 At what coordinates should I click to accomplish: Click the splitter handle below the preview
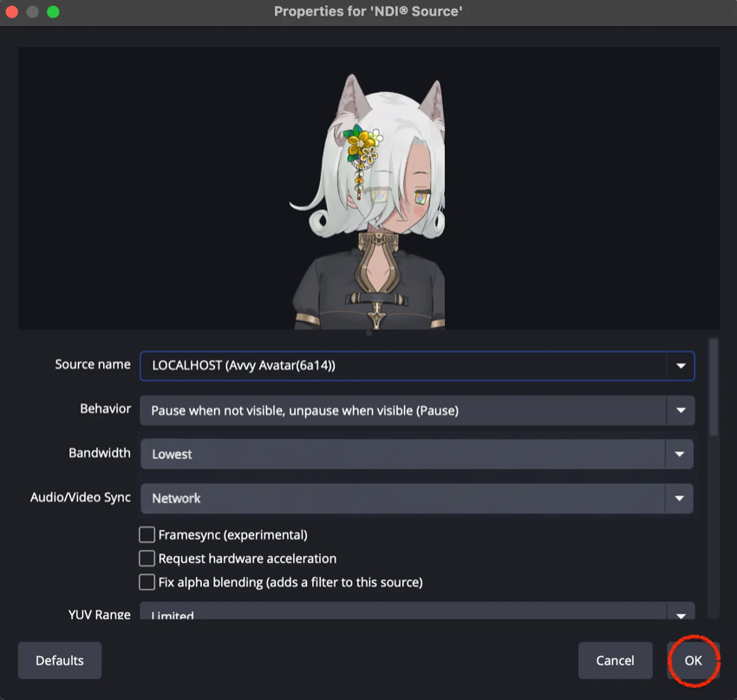(368, 332)
